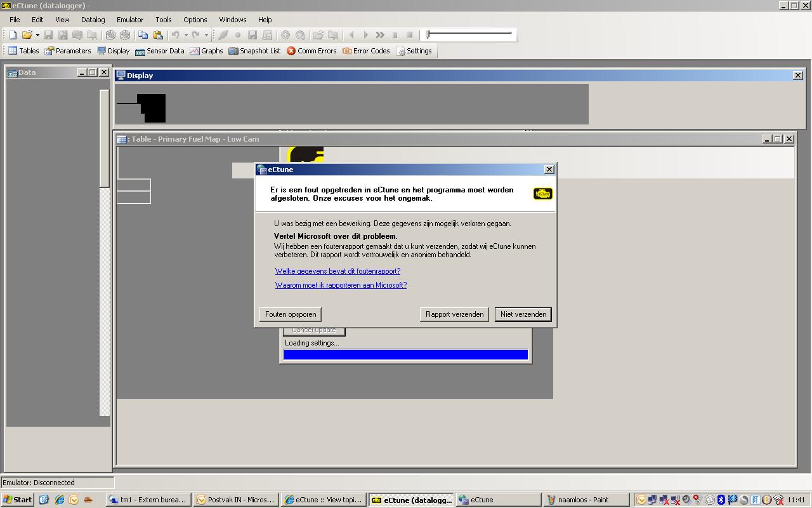812x508 pixels.
Task: Click the datalog playback position slider
Action: click(x=469, y=34)
